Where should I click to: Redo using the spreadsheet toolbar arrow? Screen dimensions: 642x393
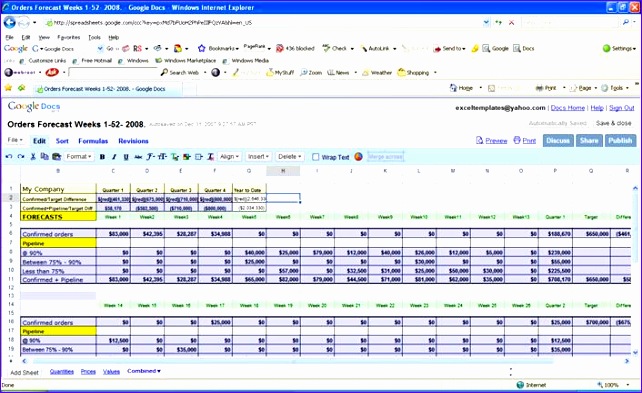point(21,157)
